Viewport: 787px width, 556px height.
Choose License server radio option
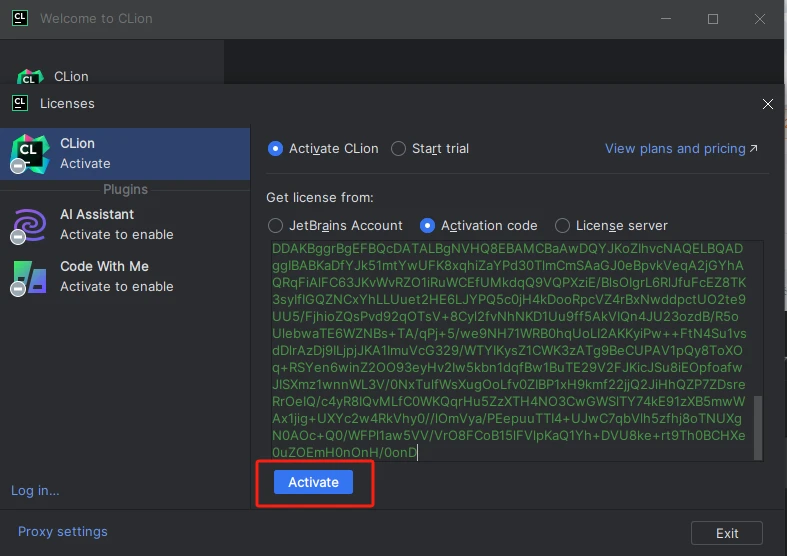point(563,225)
